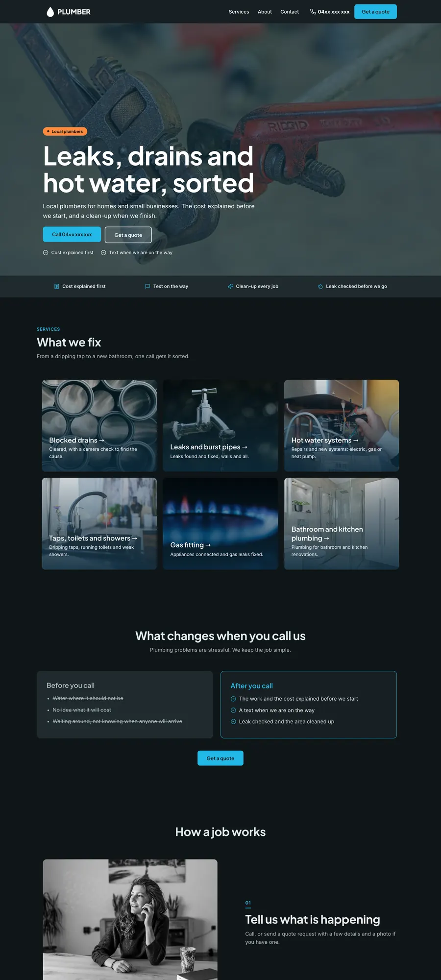Click check icon beside A text when we are on the way
441x980 pixels.
tap(233, 710)
